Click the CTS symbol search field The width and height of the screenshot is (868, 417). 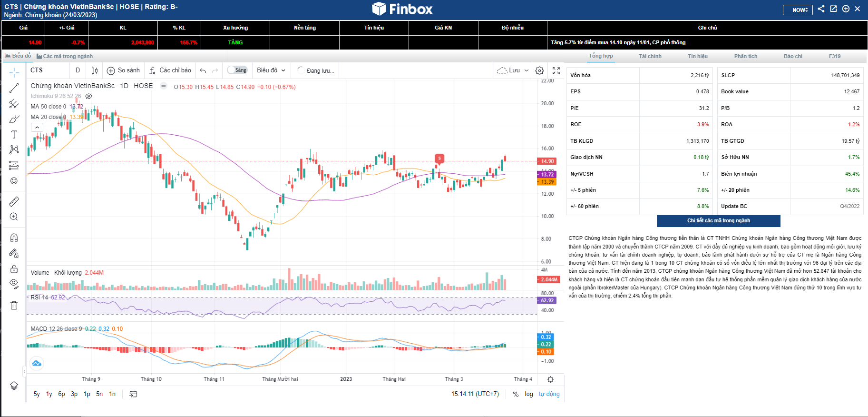tap(48, 70)
